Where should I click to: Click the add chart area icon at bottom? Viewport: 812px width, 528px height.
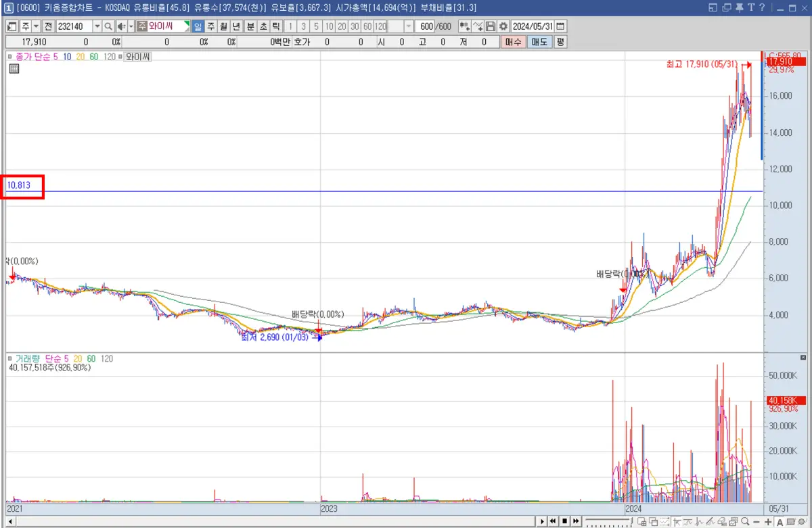tap(643, 521)
